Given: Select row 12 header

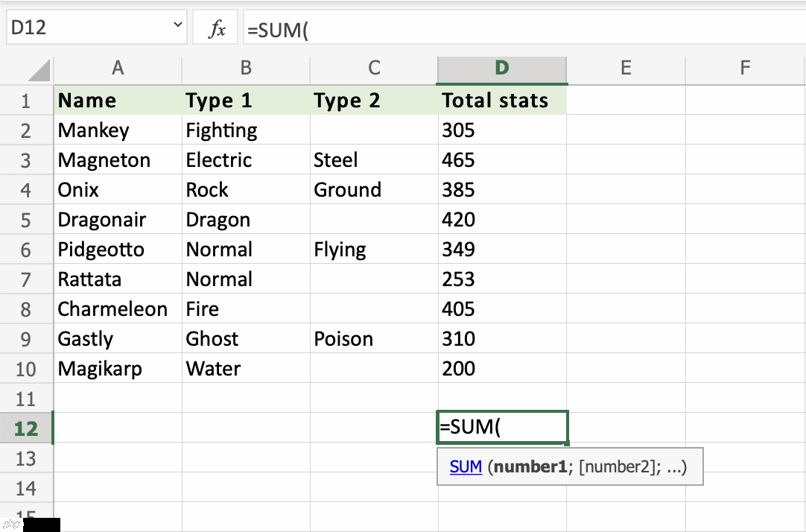Looking at the screenshot, I should tap(26, 428).
